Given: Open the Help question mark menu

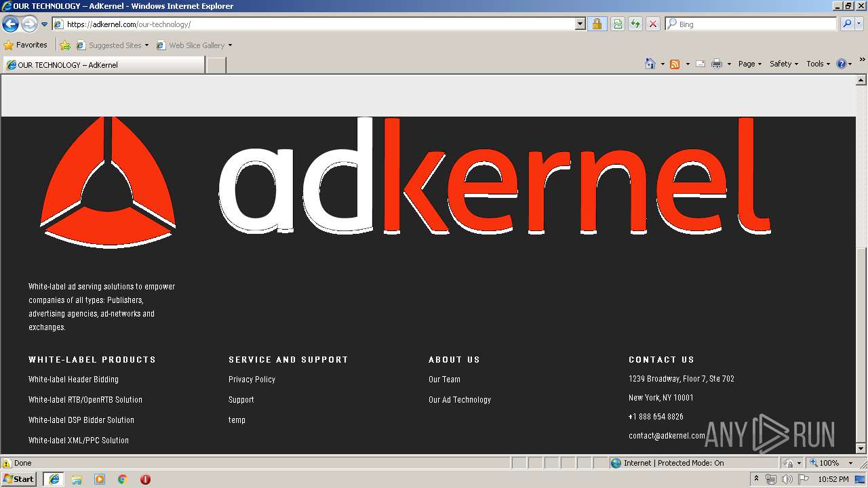Looking at the screenshot, I should 844,64.
